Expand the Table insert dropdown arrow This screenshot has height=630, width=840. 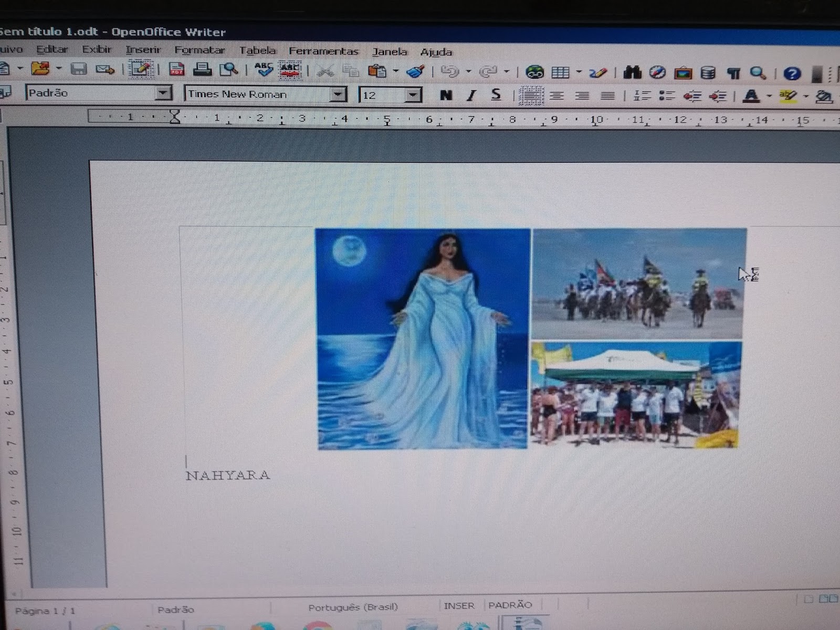579,72
